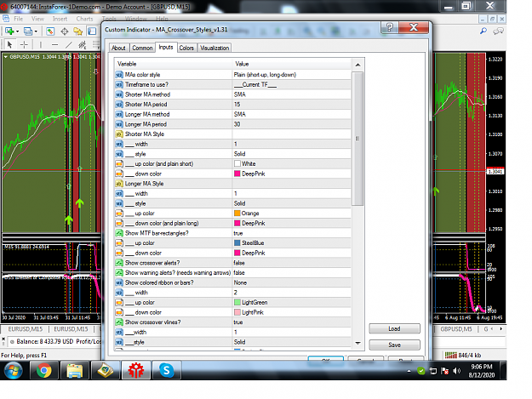This screenshot has width=532, height=399.
Task: Click the New Chart toolbar icon
Action: (x=9, y=31)
